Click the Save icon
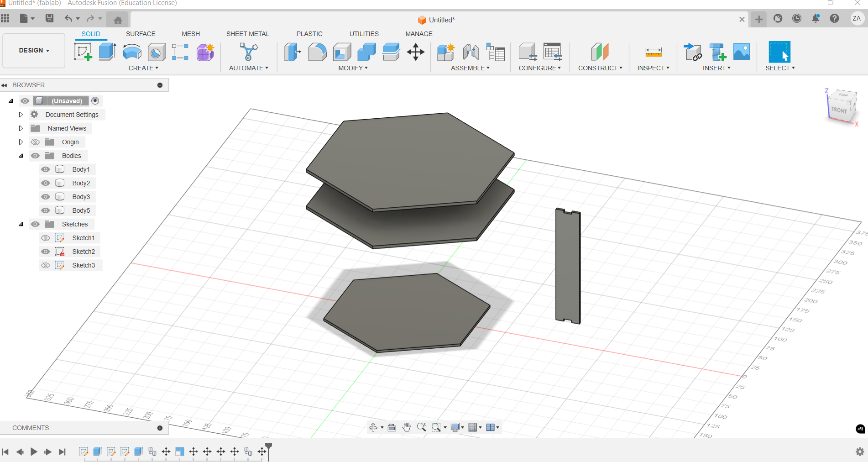Image resolution: width=868 pixels, height=462 pixels. click(50, 18)
